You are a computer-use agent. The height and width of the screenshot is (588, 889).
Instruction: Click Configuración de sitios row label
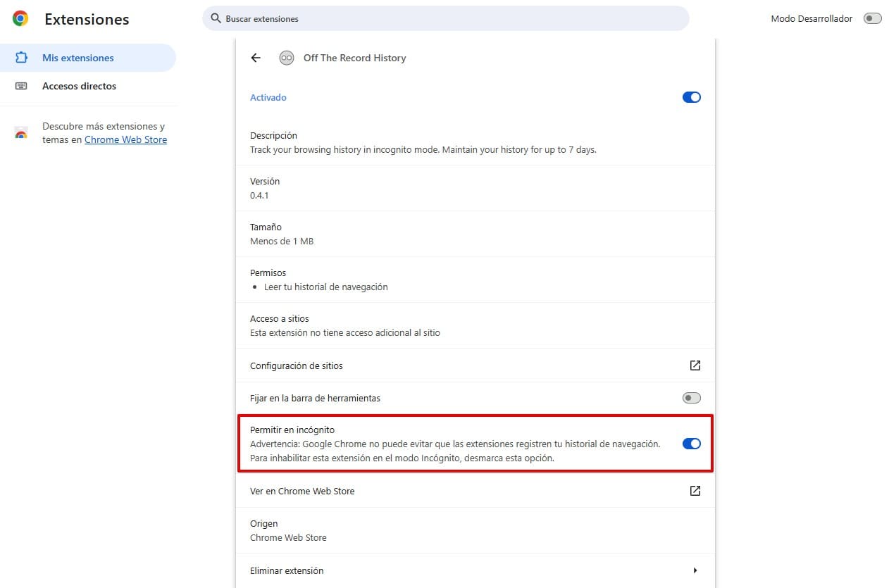(297, 365)
